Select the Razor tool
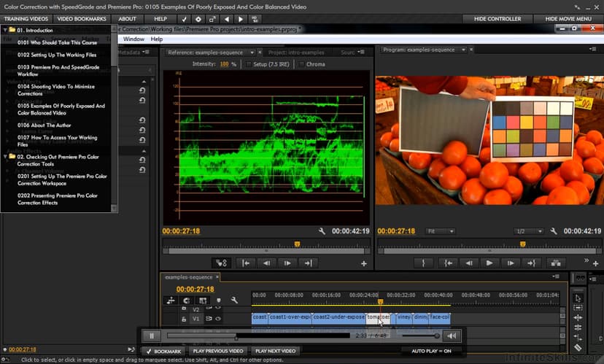 tap(578, 347)
